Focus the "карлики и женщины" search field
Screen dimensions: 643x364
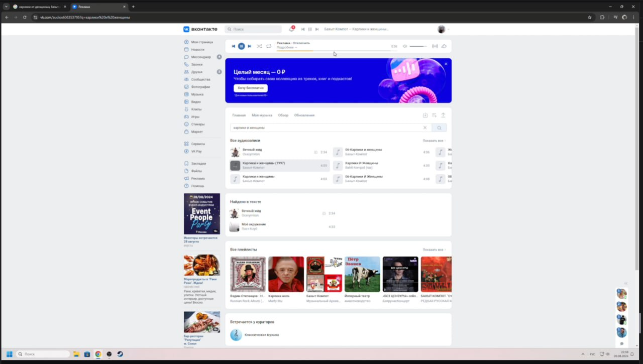click(326, 128)
